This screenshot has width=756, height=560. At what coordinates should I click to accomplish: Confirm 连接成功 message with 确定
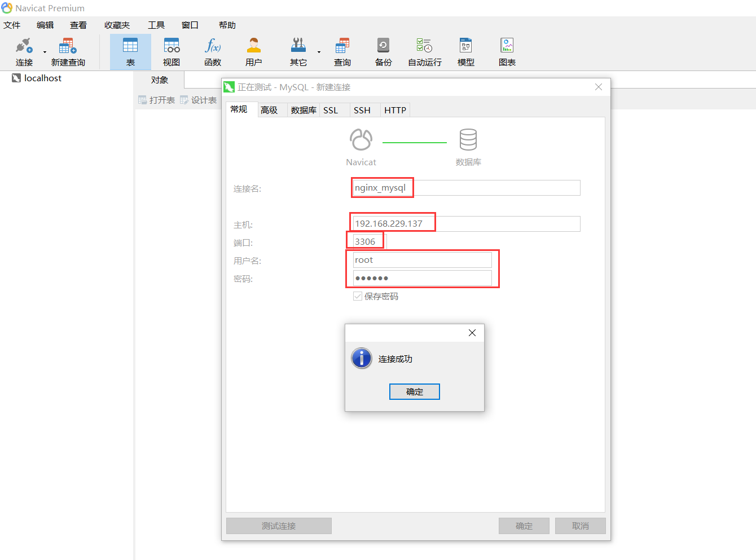pyautogui.click(x=415, y=391)
